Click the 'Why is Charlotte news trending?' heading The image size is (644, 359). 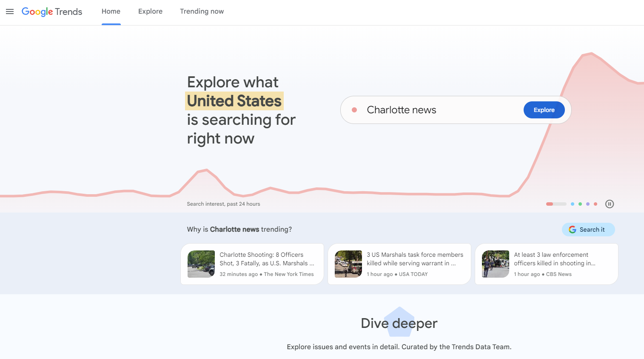(x=239, y=229)
